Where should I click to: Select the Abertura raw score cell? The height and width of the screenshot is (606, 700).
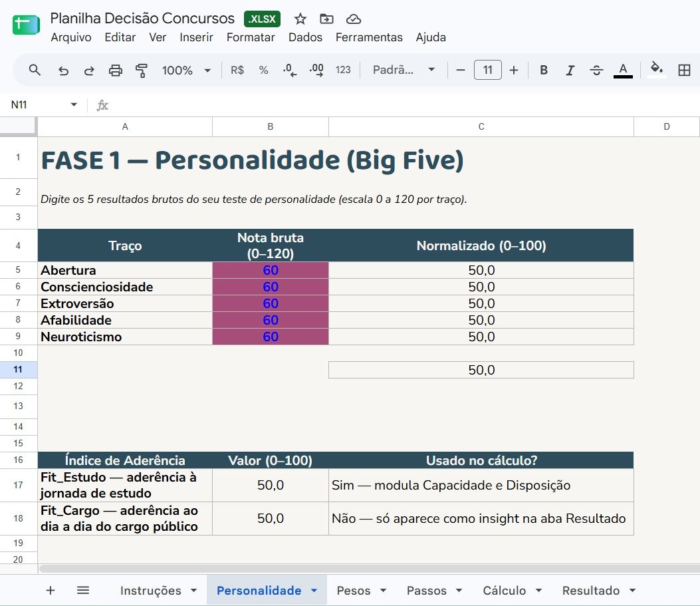point(271,270)
